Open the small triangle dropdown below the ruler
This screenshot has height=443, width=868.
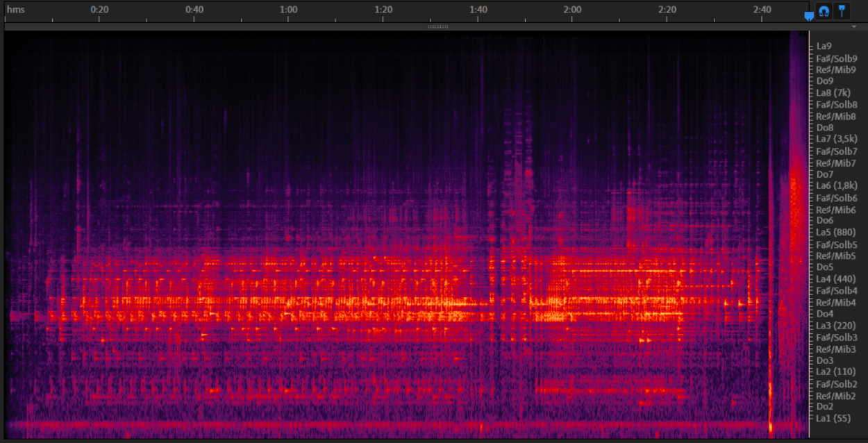coord(854,26)
